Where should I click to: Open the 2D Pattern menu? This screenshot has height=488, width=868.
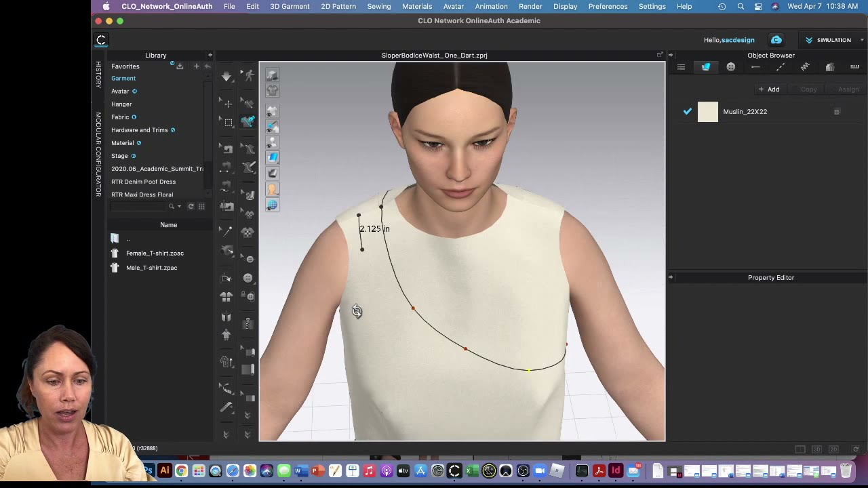338,6
